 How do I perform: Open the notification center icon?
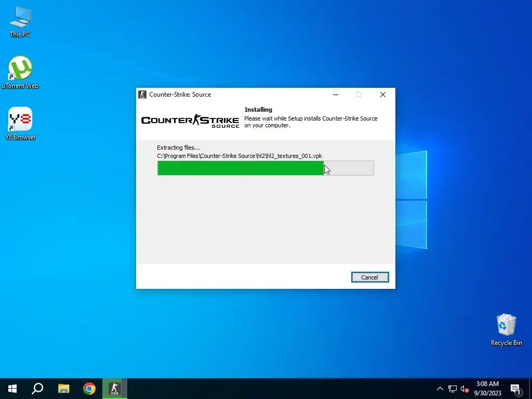pos(515,389)
